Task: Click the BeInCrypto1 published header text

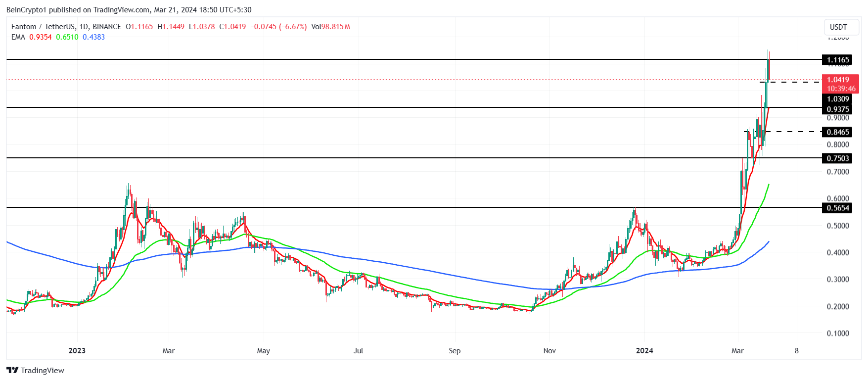Action: pos(129,10)
